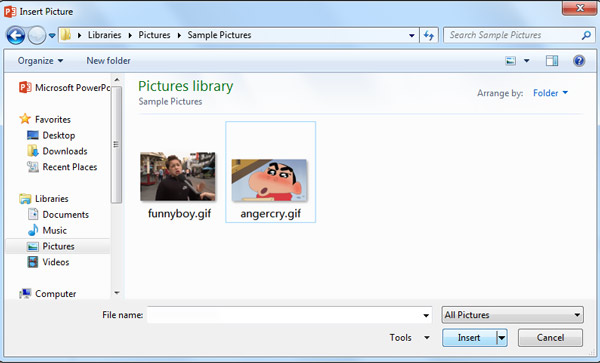The height and width of the screenshot is (363, 600).
Task: Click the PowerPoint icon in the sidebar
Action: [x=25, y=88]
